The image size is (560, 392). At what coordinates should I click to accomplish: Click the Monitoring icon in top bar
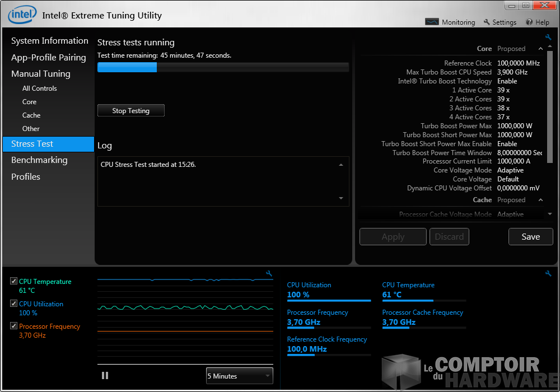pyautogui.click(x=432, y=22)
